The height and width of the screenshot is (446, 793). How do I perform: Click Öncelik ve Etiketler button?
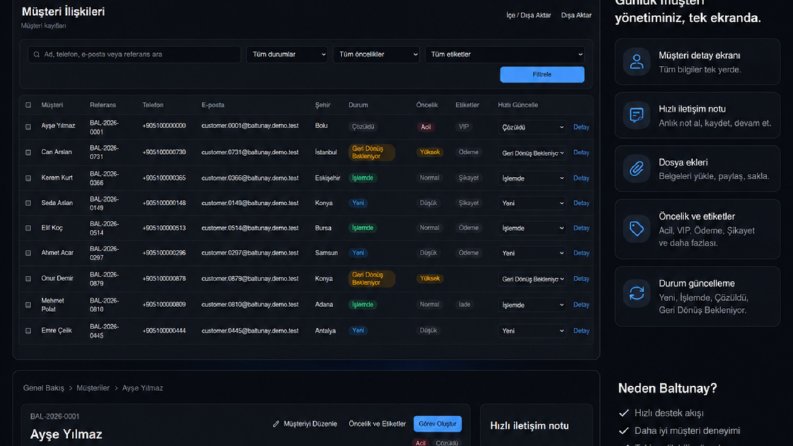pos(377,424)
